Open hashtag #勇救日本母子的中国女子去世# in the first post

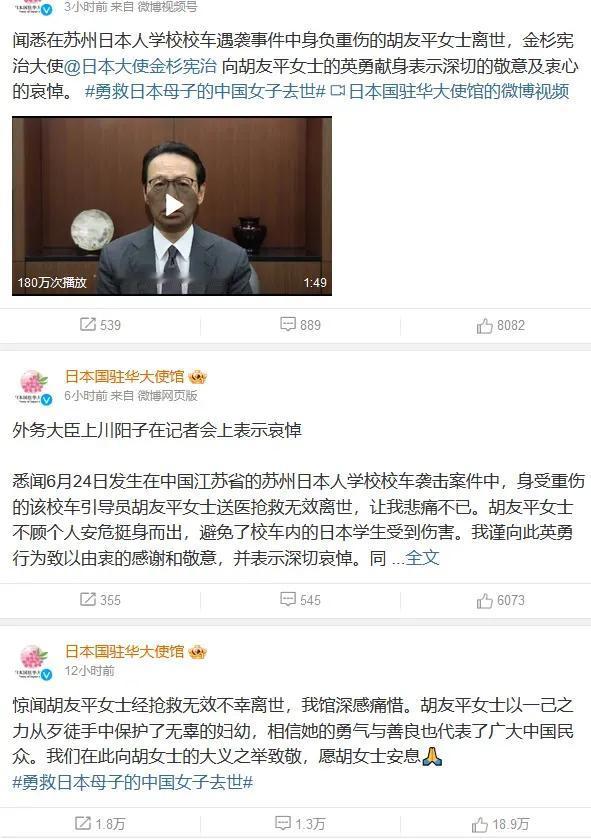(205, 91)
